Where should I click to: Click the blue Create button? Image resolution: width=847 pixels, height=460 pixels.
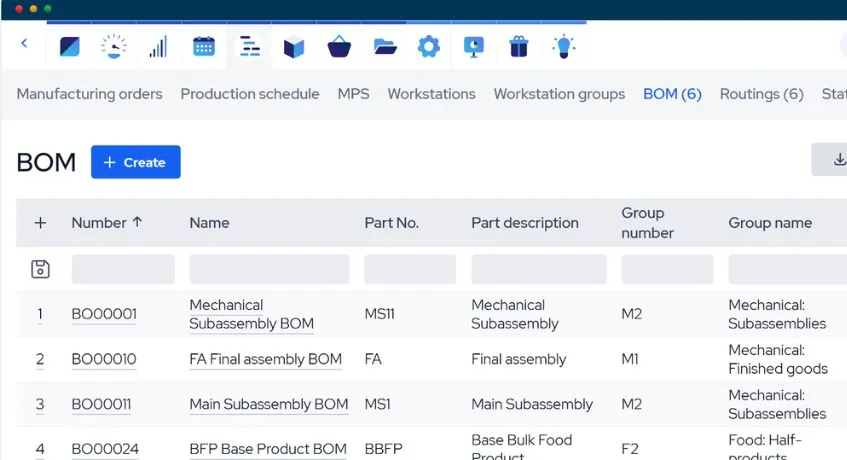click(136, 162)
